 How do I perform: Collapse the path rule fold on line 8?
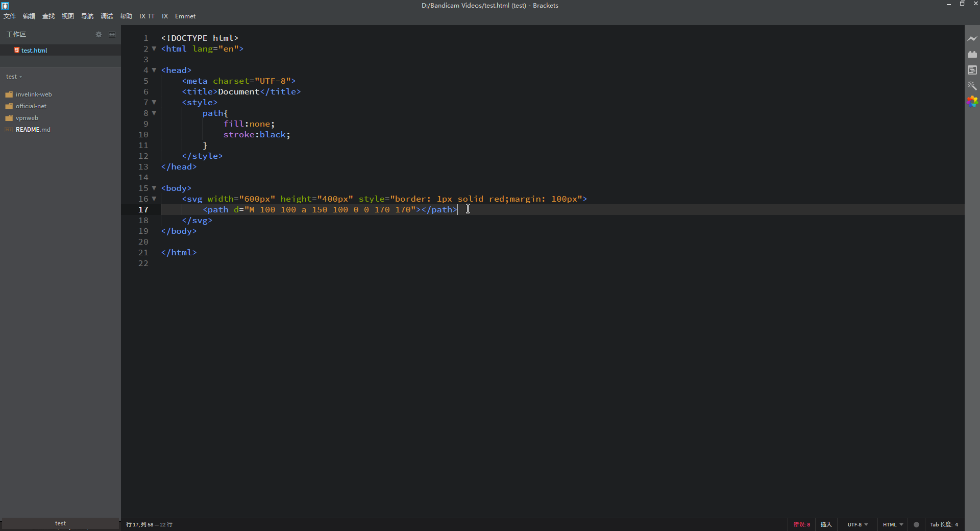pyautogui.click(x=154, y=113)
